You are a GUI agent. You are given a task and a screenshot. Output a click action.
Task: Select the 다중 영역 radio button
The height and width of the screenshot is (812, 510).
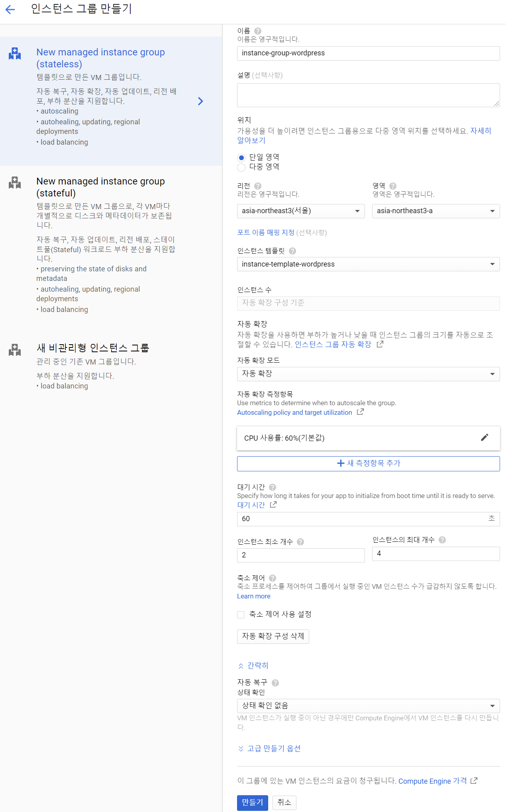click(x=241, y=167)
